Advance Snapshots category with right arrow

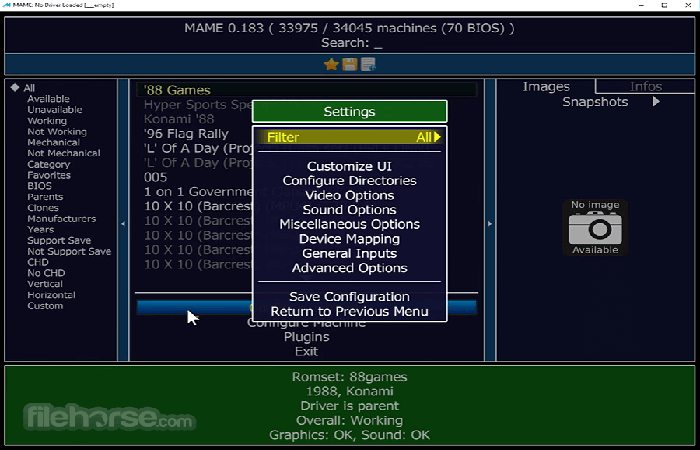[656, 102]
